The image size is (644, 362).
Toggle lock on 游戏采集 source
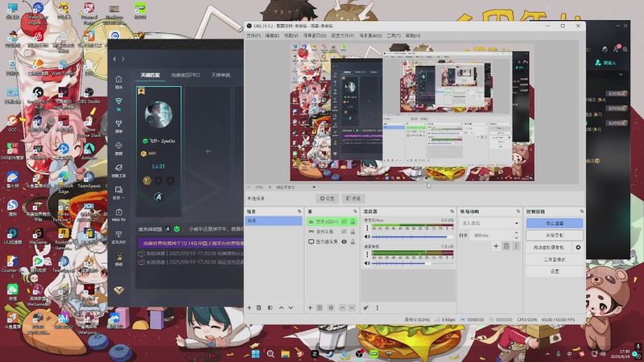(x=353, y=232)
